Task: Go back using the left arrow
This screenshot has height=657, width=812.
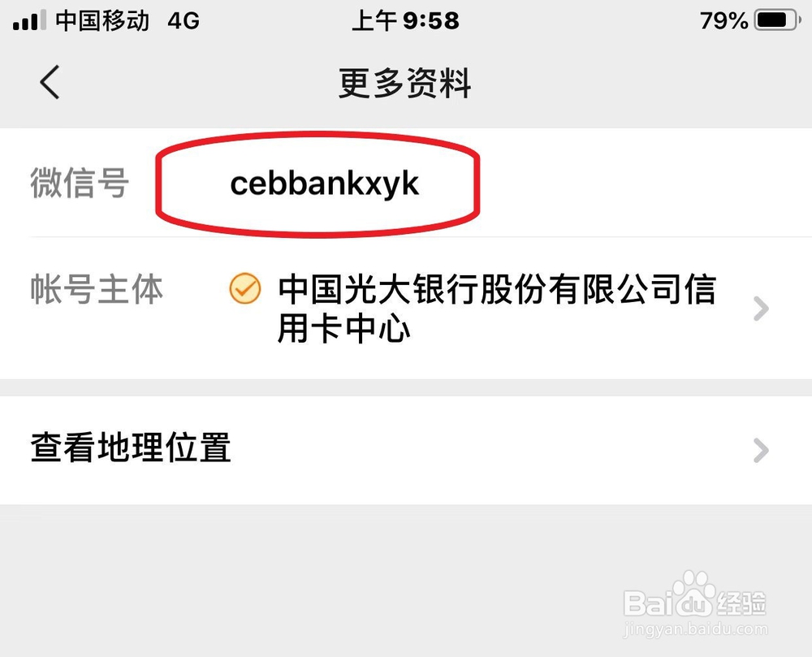Action: click(50, 82)
